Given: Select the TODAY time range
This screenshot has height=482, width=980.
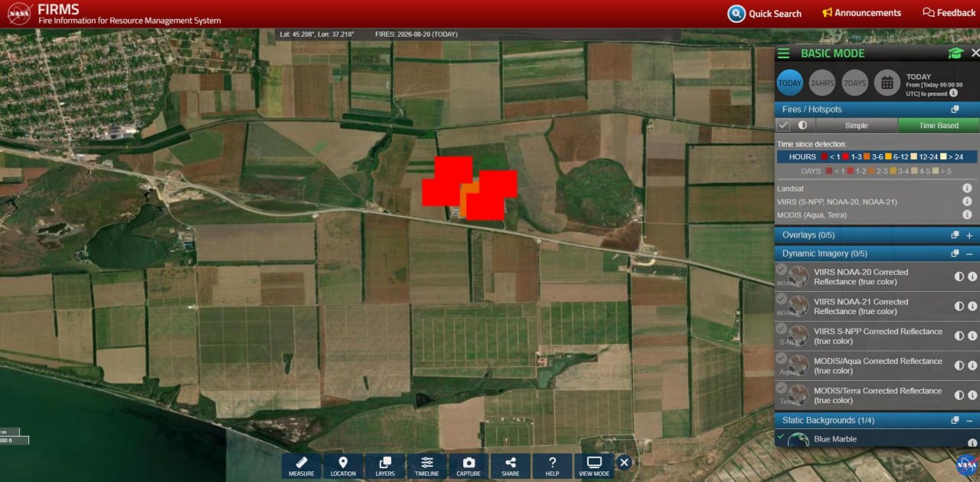Looking at the screenshot, I should pos(790,83).
